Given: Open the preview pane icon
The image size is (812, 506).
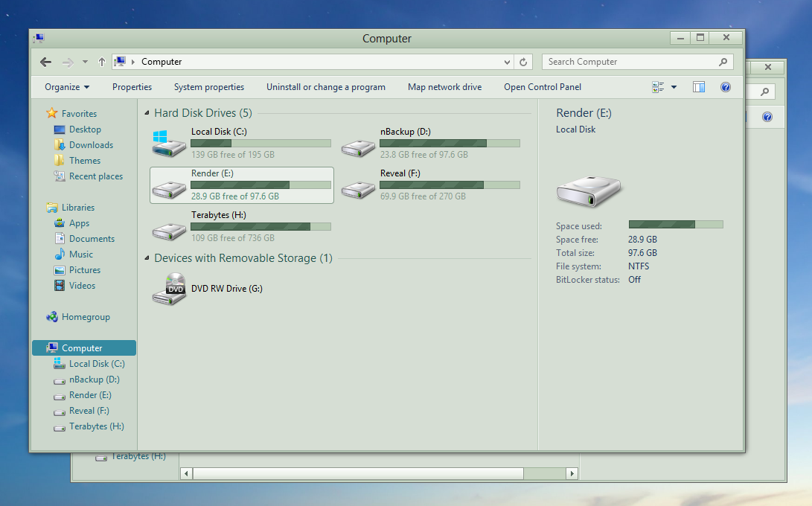Looking at the screenshot, I should pos(698,87).
